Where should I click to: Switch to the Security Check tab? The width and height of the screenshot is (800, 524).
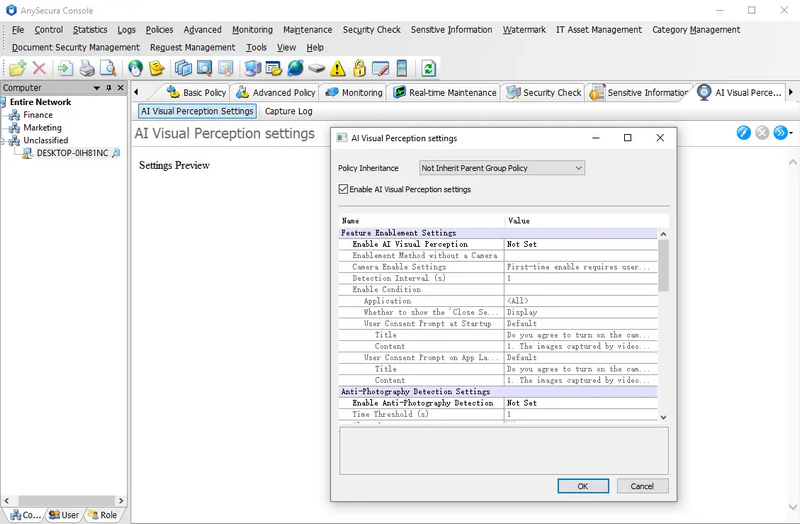tap(544, 92)
